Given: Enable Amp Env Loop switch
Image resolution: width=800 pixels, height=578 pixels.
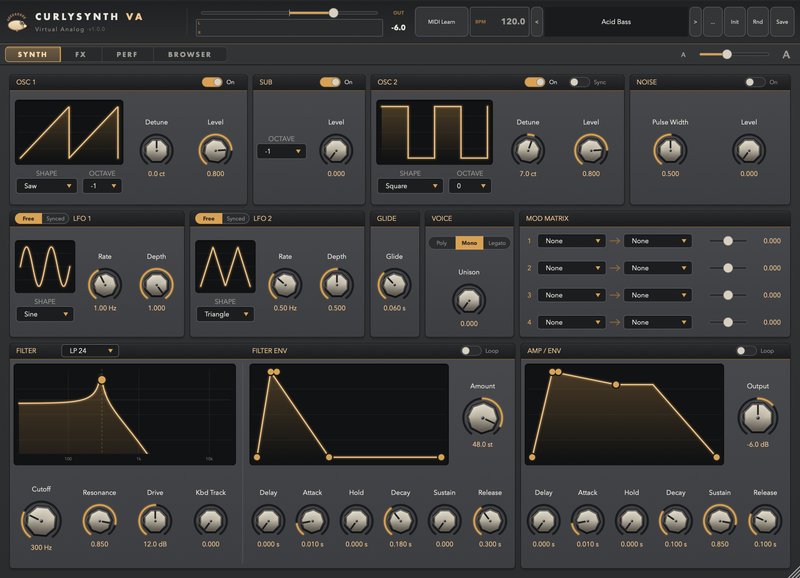Looking at the screenshot, I should click(746, 351).
